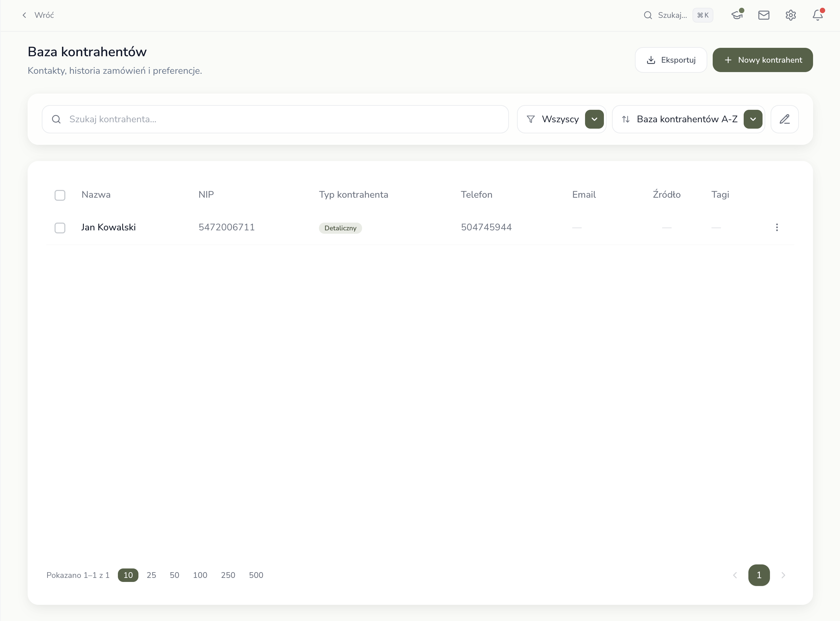Click the Źródło column header
This screenshot has height=621, width=840.
667,194
